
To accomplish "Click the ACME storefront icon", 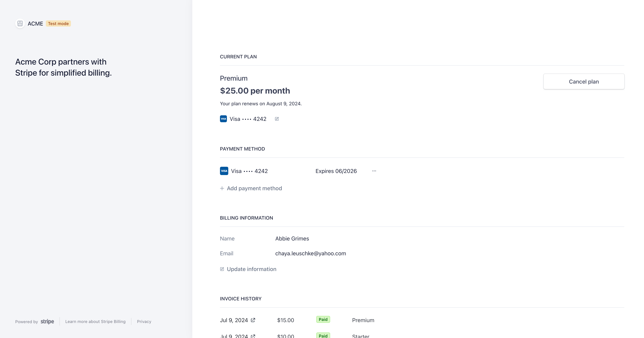I will (20, 23).
